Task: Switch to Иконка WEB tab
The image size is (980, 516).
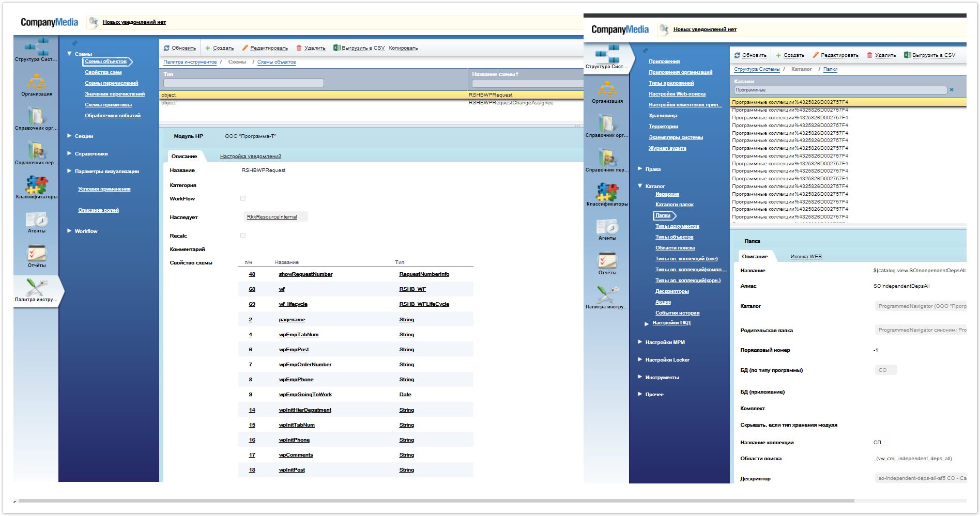Action: pos(806,257)
